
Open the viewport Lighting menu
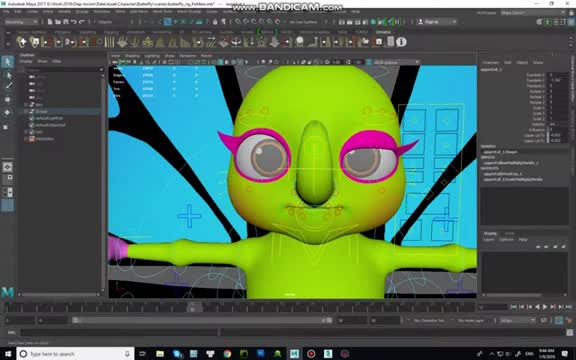coord(152,56)
